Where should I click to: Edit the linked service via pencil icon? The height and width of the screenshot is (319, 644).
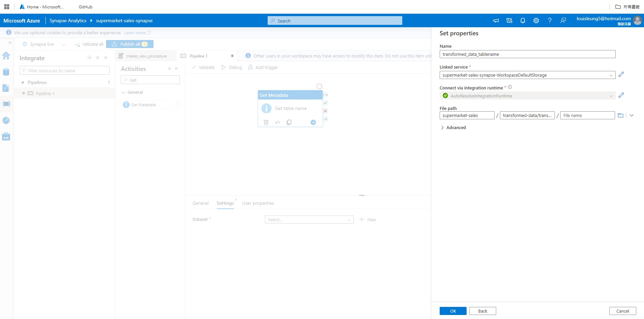tap(621, 75)
